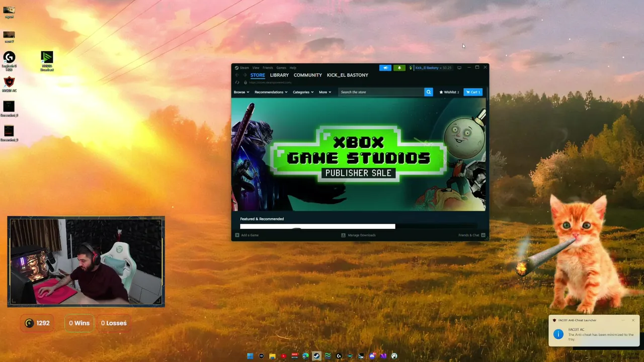Open the purple N taskbar icon

(383, 356)
